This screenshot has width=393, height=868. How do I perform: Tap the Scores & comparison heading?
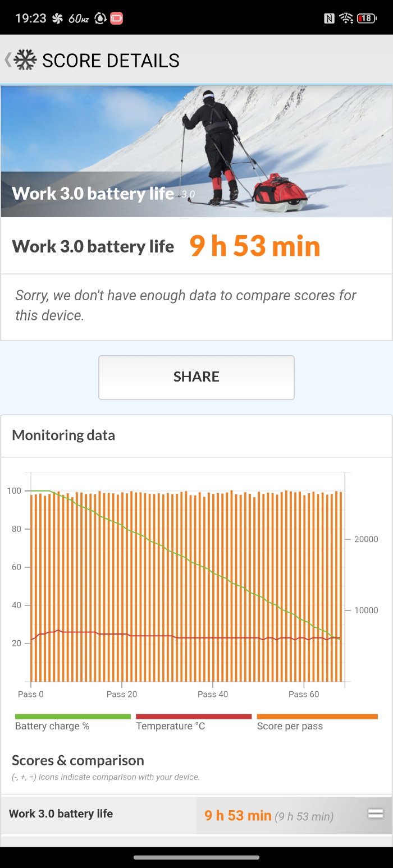click(78, 760)
